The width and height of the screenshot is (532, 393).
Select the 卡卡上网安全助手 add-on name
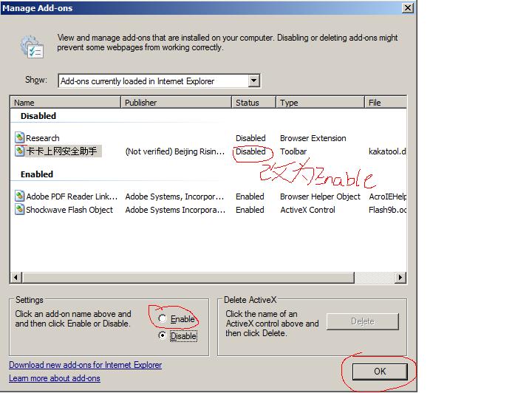pyautogui.click(x=61, y=151)
